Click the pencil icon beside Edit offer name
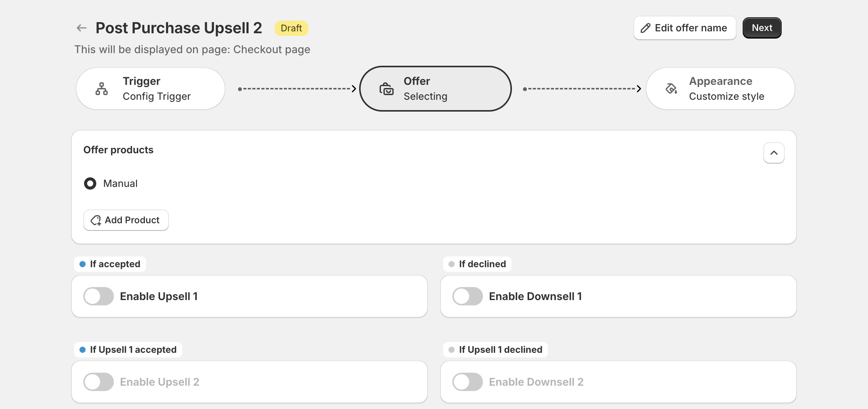 pyautogui.click(x=646, y=28)
